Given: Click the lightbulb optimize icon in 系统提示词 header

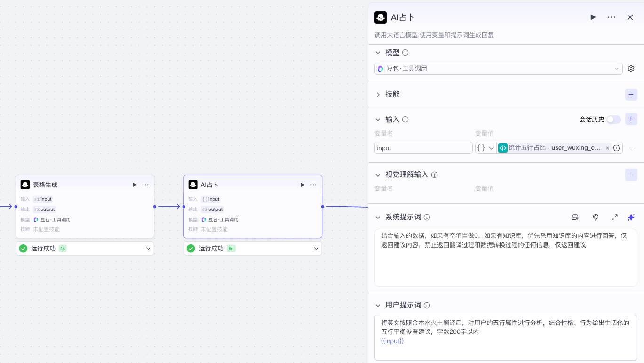Looking at the screenshot, I should click(x=596, y=217).
